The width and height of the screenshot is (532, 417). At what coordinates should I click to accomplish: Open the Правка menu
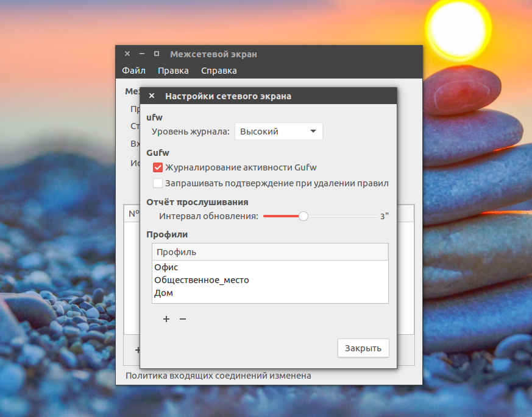(x=173, y=71)
